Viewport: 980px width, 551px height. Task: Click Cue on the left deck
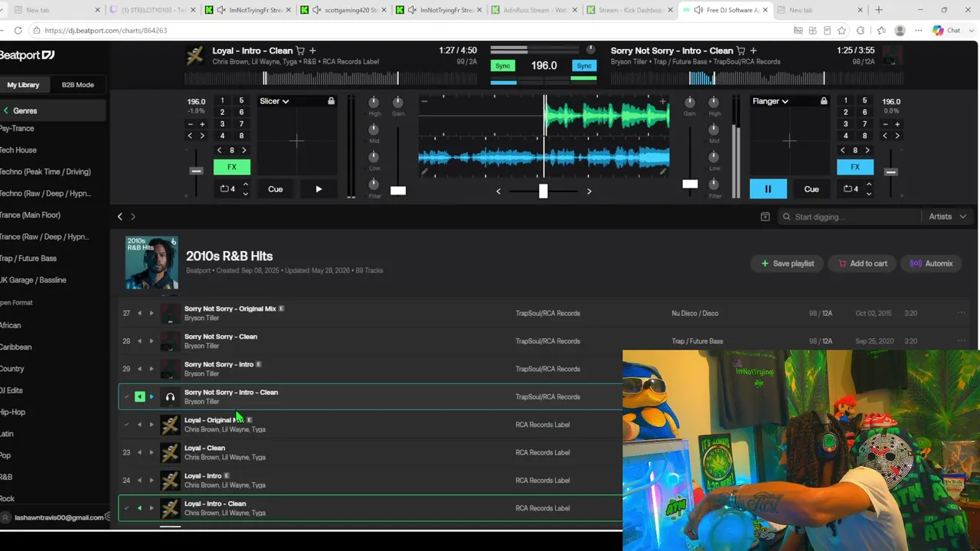coord(276,189)
